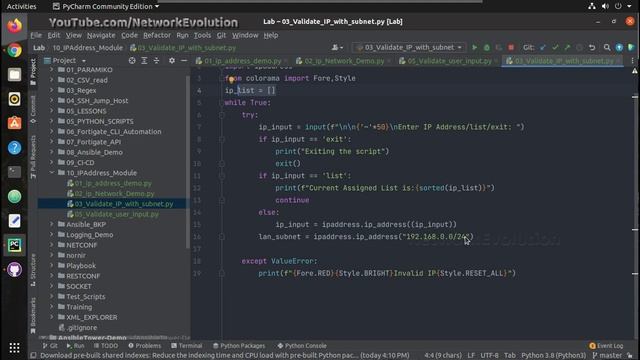640x360 pixels.
Task: Expand the 01_PARAMIKO folder
Action: coord(52,69)
